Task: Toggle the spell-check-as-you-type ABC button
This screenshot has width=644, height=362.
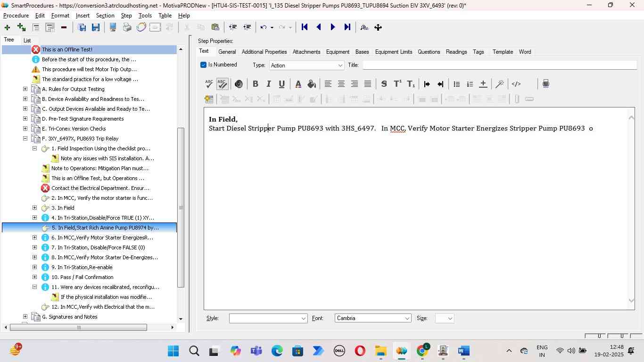Action: coord(223,84)
